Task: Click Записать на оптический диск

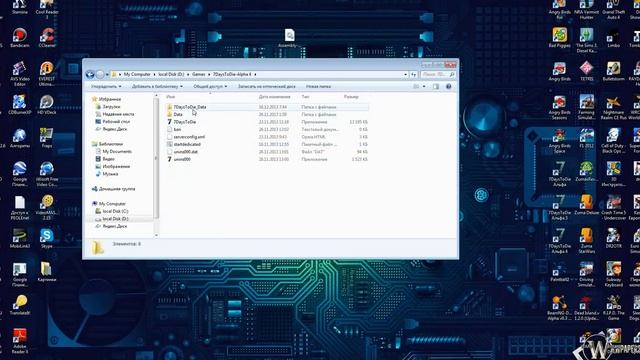Action: coord(267,87)
